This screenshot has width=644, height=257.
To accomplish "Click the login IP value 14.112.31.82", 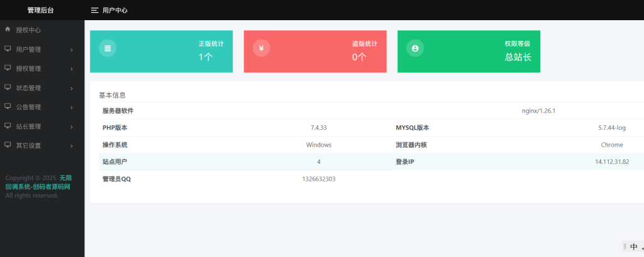I will (611, 162).
